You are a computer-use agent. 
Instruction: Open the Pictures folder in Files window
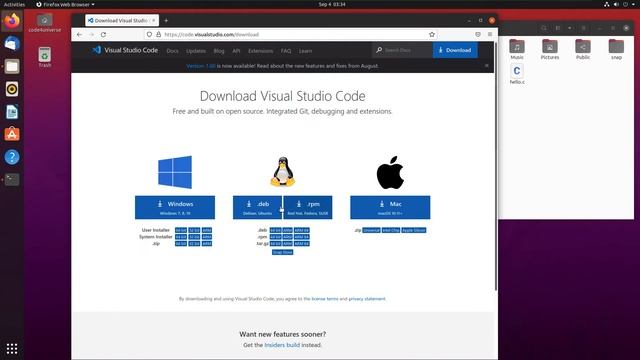click(550, 49)
